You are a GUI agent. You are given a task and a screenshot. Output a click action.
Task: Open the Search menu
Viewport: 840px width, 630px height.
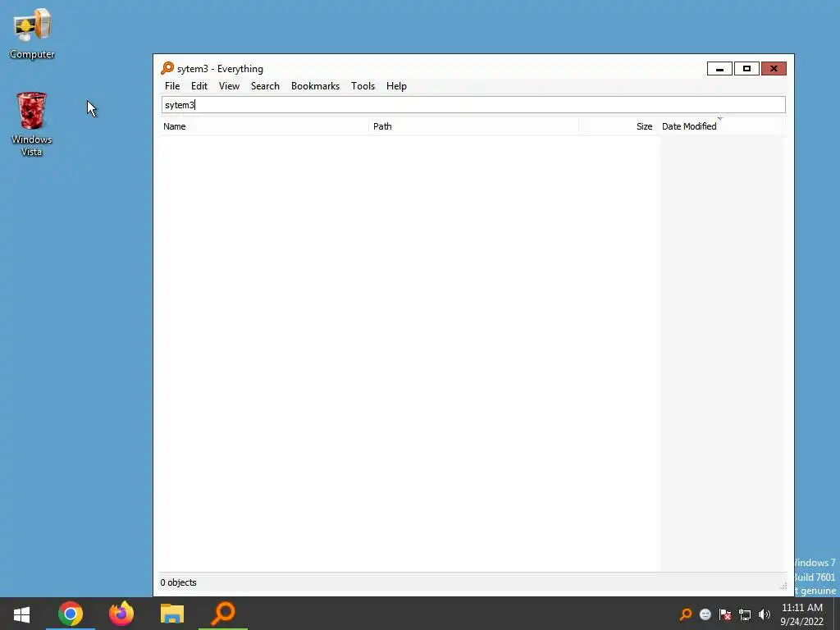click(265, 85)
